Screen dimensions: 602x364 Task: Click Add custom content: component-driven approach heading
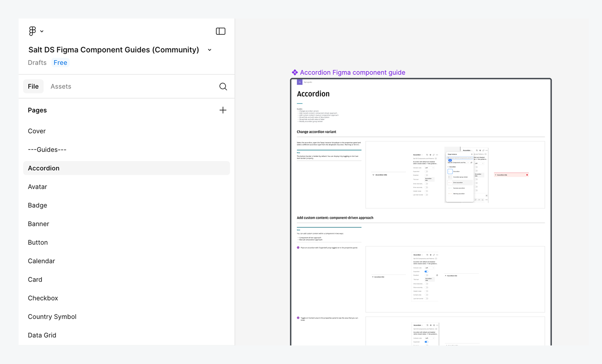[x=335, y=218]
